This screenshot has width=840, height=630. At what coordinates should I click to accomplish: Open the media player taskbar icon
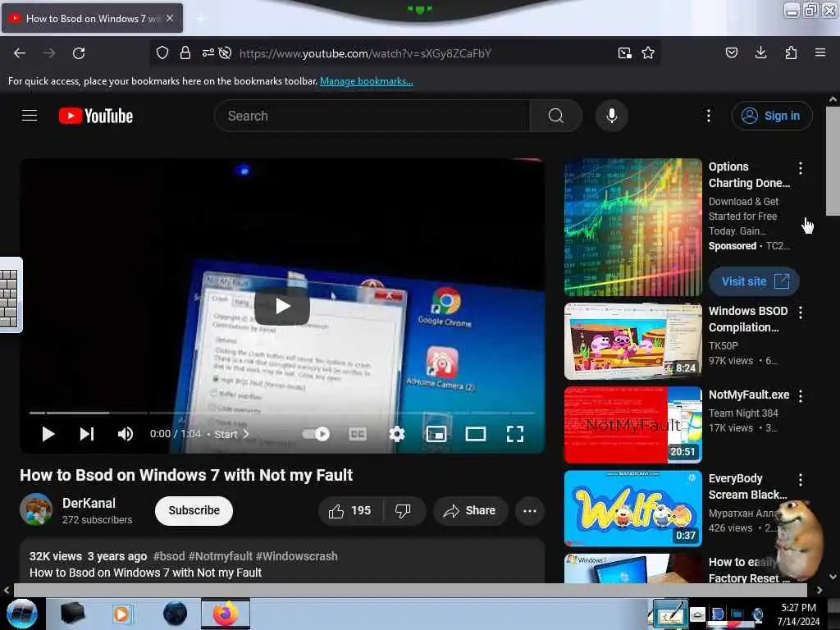pos(121,614)
